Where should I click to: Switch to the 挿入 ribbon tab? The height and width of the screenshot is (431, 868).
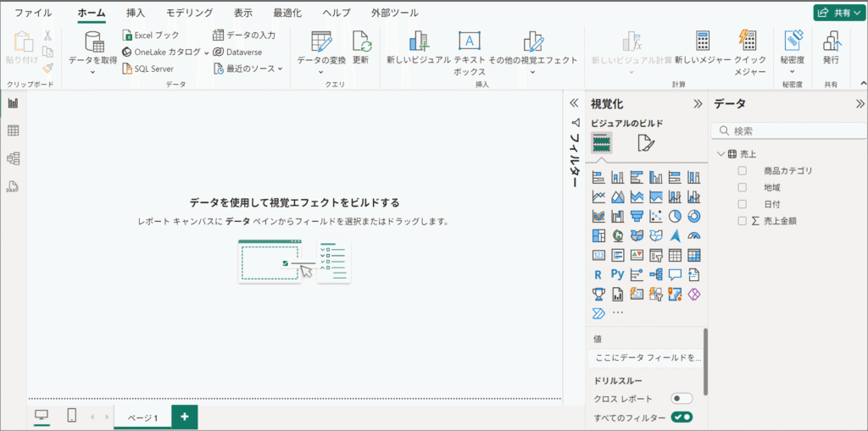136,13
